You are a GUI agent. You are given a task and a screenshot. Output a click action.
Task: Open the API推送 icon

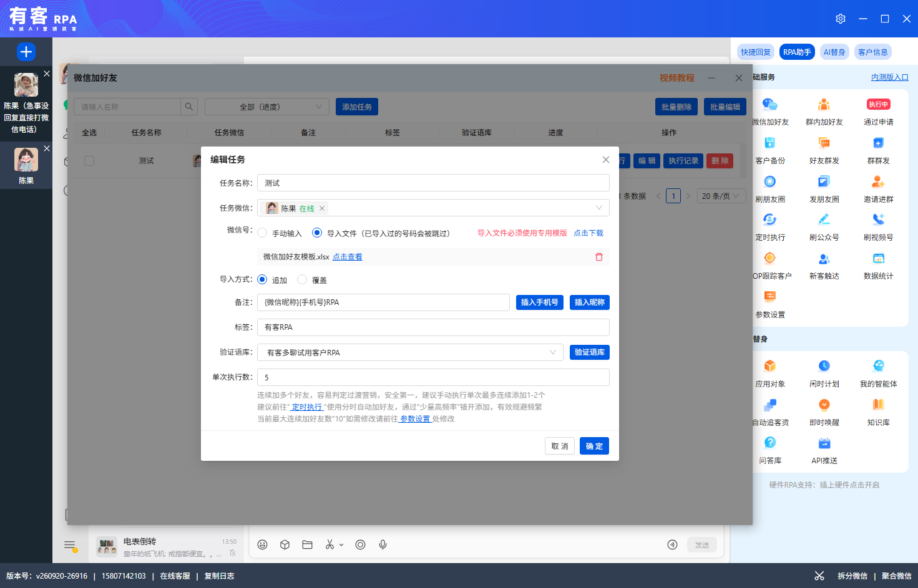(x=824, y=443)
